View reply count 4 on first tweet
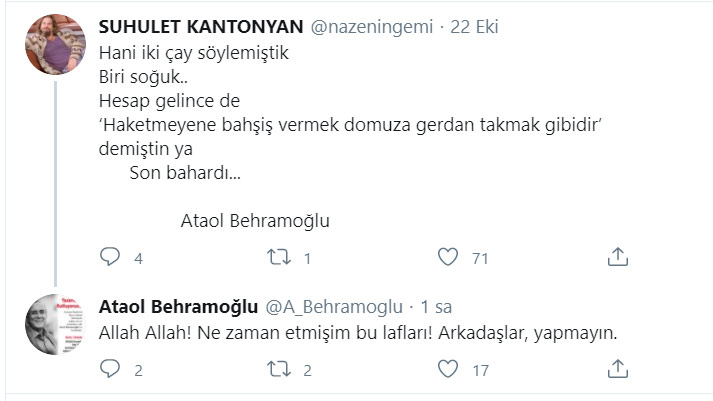The width and height of the screenshot is (713, 401). (x=138, y=258)
